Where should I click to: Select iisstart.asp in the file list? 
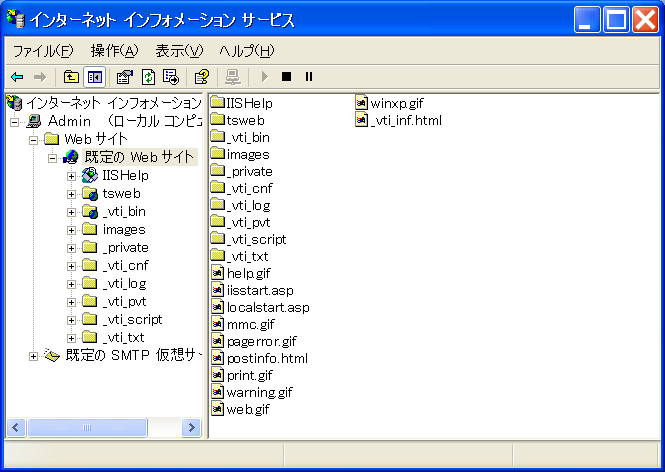point(259,290)
